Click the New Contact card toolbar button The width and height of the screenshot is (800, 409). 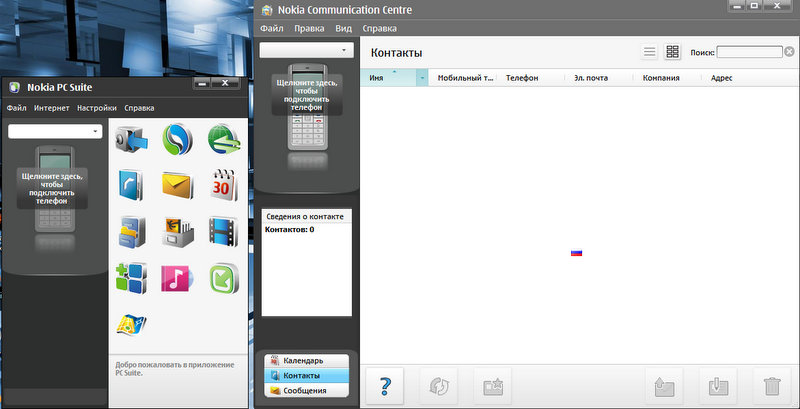coord(493,387)
